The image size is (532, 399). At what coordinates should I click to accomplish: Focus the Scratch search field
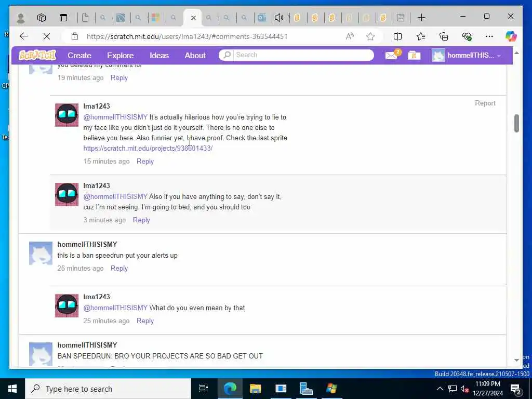pos(303,55)
